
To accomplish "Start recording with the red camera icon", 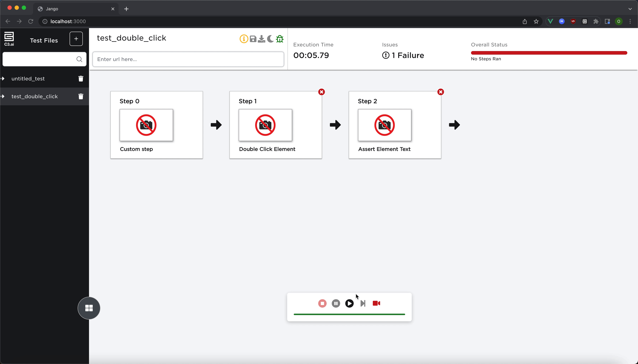I will (376, 303).
